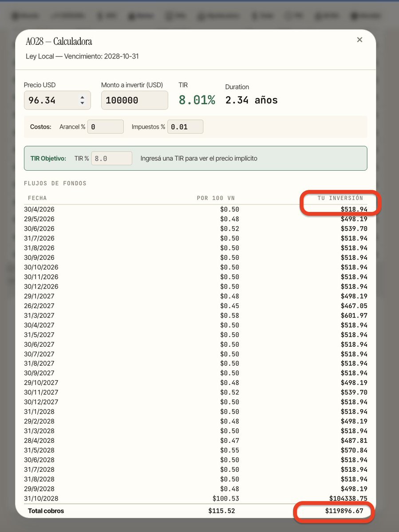This screenshot has width=399, height=532.
Task: Click the 'FLUJOS DE FONDOS' heading
Action: click(56, 183)
